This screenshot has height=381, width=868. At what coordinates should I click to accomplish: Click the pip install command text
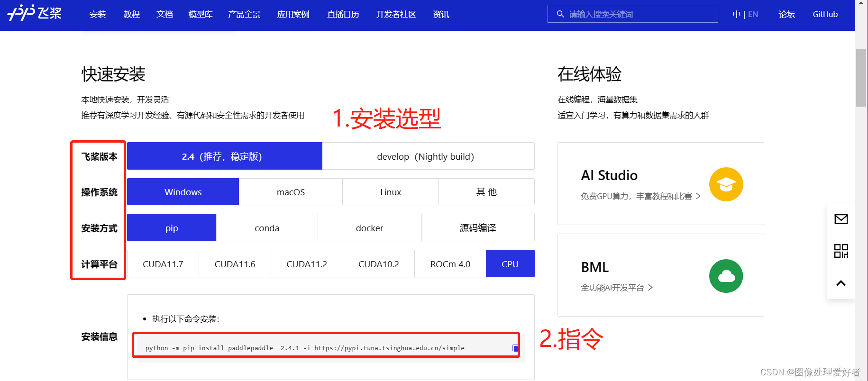(305, 348)
